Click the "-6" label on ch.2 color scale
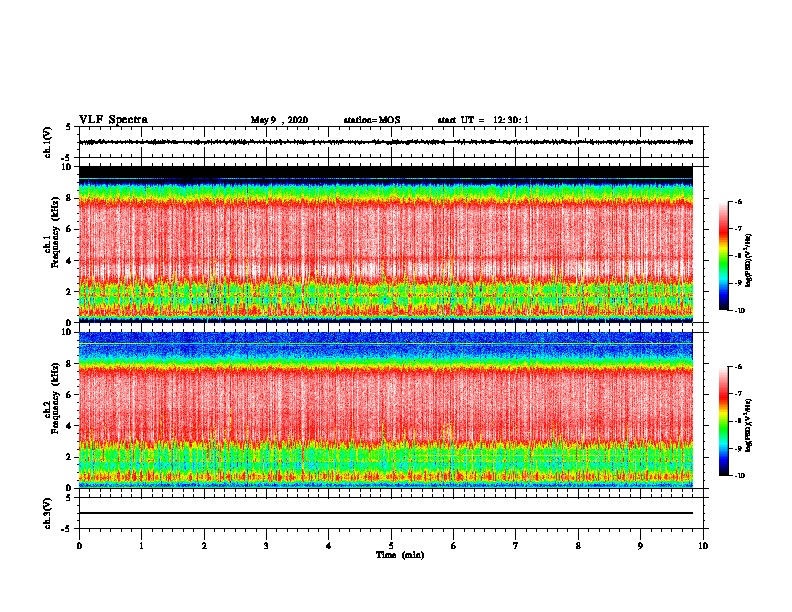Image resolution: width=792 pixels, height=612 pixels. pos(739,367)
